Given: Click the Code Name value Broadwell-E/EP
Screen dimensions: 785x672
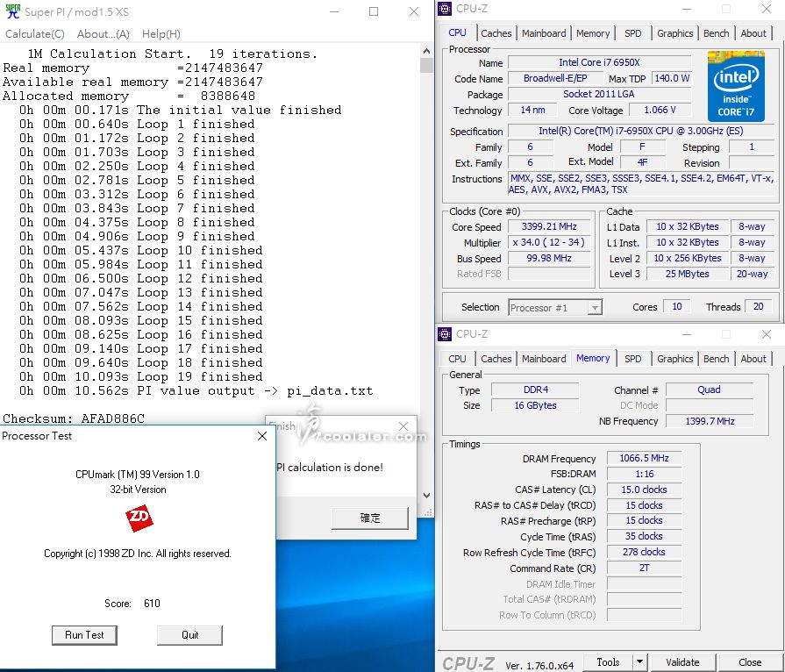Looking at the screenshot, I should 555,78.
